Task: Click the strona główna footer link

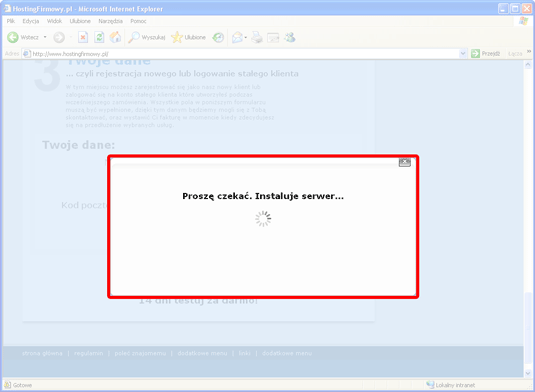Action: tap(42, 353)
